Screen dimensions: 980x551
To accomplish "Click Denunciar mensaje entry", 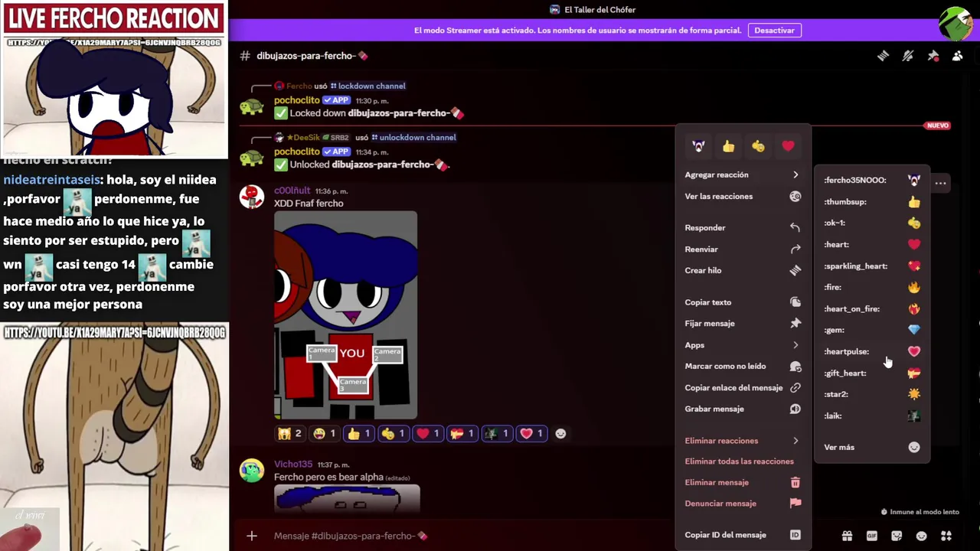I will click(742, 504).
